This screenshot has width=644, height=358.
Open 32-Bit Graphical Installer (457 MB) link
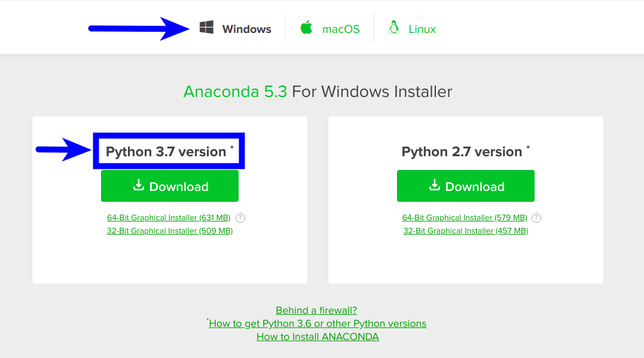click(x=466, y=231)
